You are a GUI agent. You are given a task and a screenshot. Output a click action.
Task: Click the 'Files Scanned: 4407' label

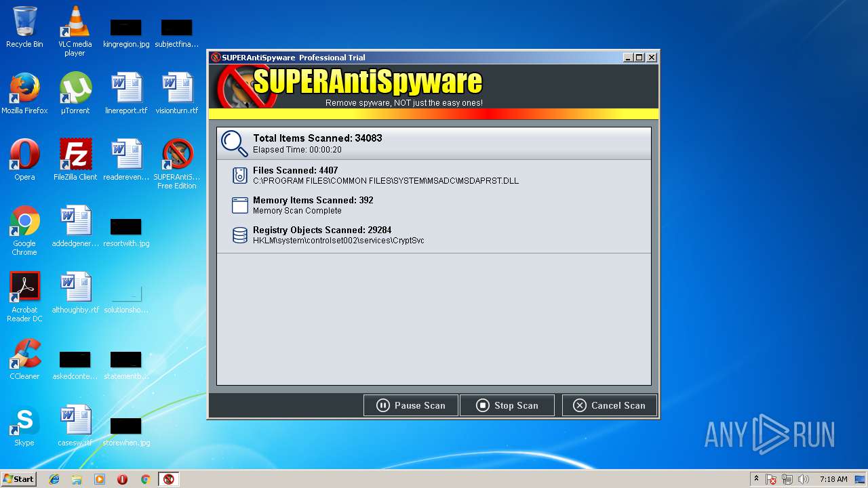click(295, 171)
